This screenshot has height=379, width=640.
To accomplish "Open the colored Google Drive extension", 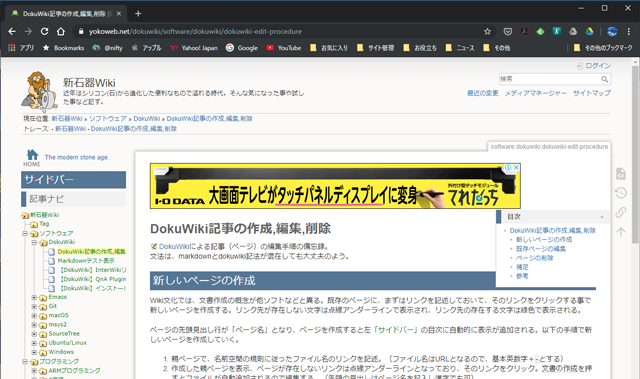I will (x=589, y=31).
